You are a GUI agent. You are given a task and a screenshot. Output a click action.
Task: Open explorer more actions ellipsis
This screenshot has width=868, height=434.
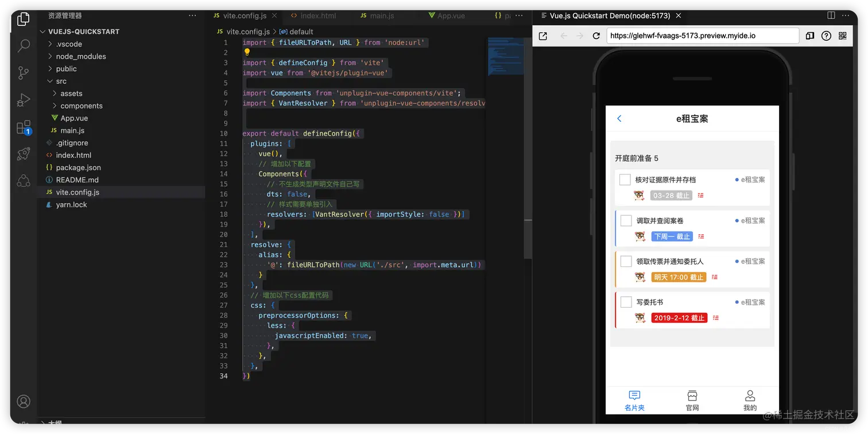point(193,15)
